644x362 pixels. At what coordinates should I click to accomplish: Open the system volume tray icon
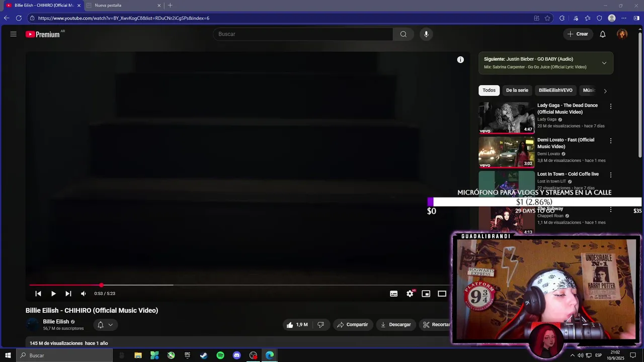(580, 355)
